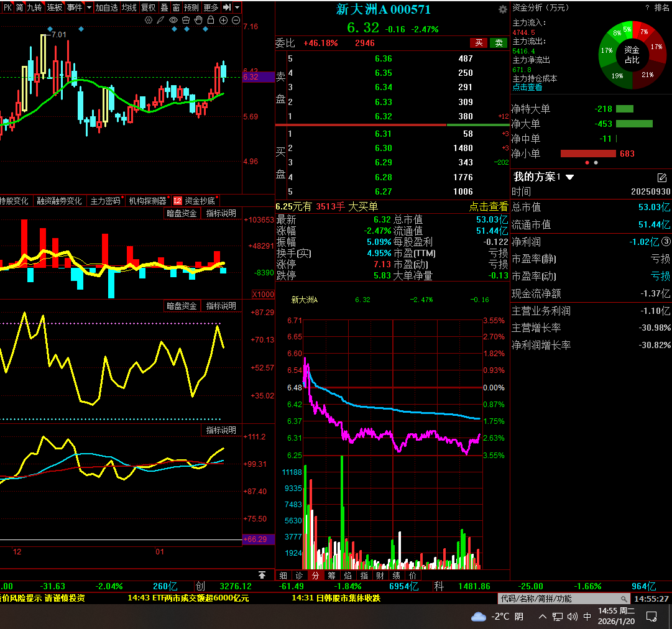The width and height of the screenshot is (672, 629).
Task: Select the hand pan tool
Action: 198,20
